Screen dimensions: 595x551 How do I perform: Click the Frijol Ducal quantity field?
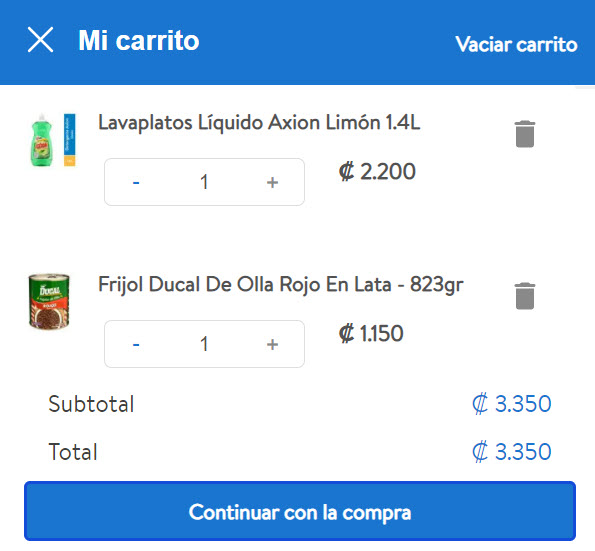[x=204, y=344]
